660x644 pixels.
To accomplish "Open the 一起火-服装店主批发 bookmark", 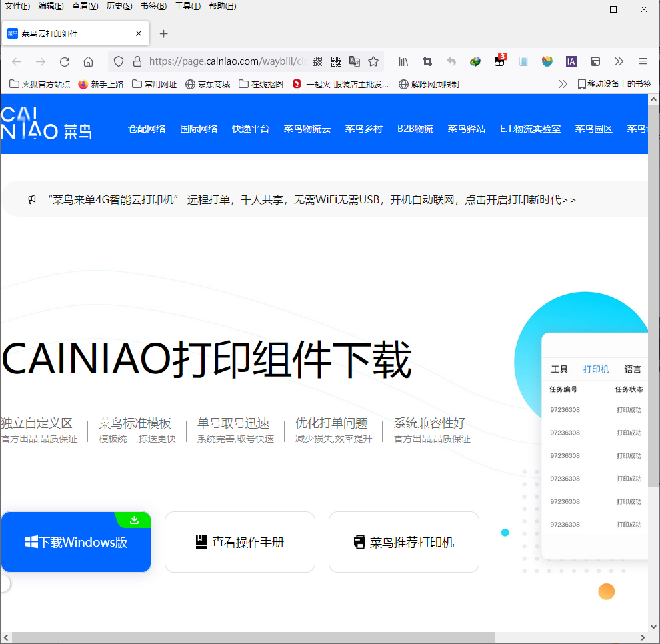I will (x=340, y=84).
